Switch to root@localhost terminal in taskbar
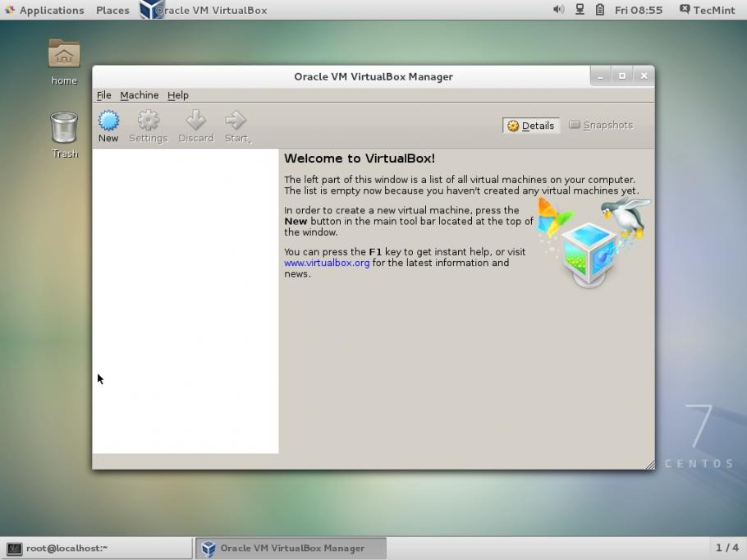The height and width of the screenshot is (560, 747). 97,548
